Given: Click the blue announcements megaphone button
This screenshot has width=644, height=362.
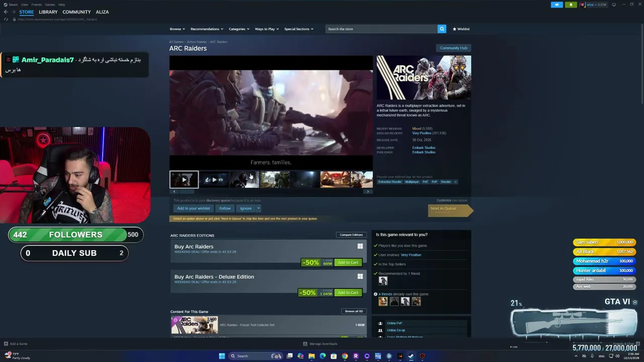Looking at the screenshot, I should [x=557, y=5].
